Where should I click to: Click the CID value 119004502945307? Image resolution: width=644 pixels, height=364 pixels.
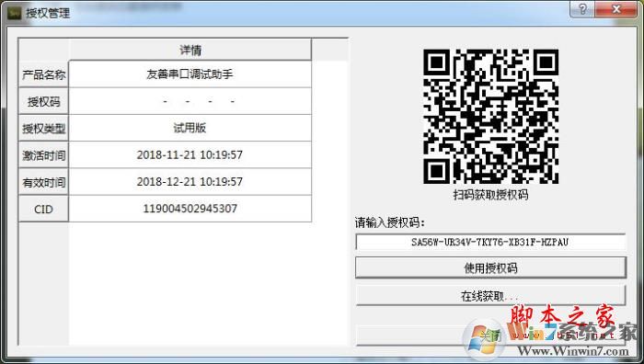click(190, 209)
